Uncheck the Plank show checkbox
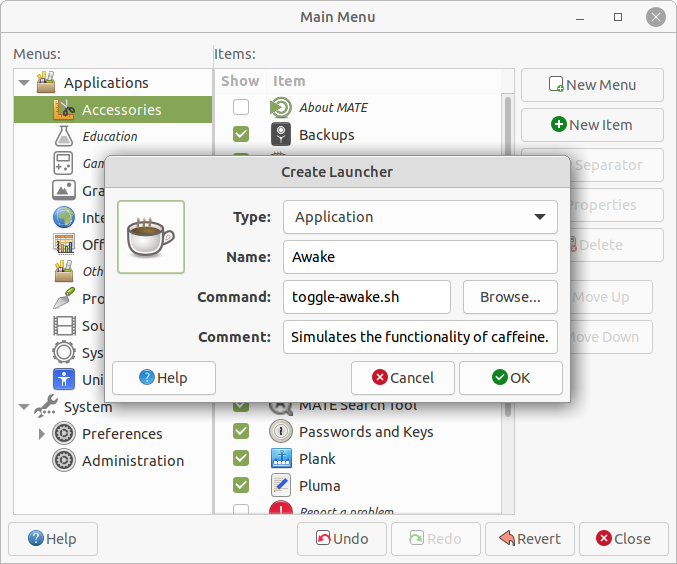 (241, 458)
